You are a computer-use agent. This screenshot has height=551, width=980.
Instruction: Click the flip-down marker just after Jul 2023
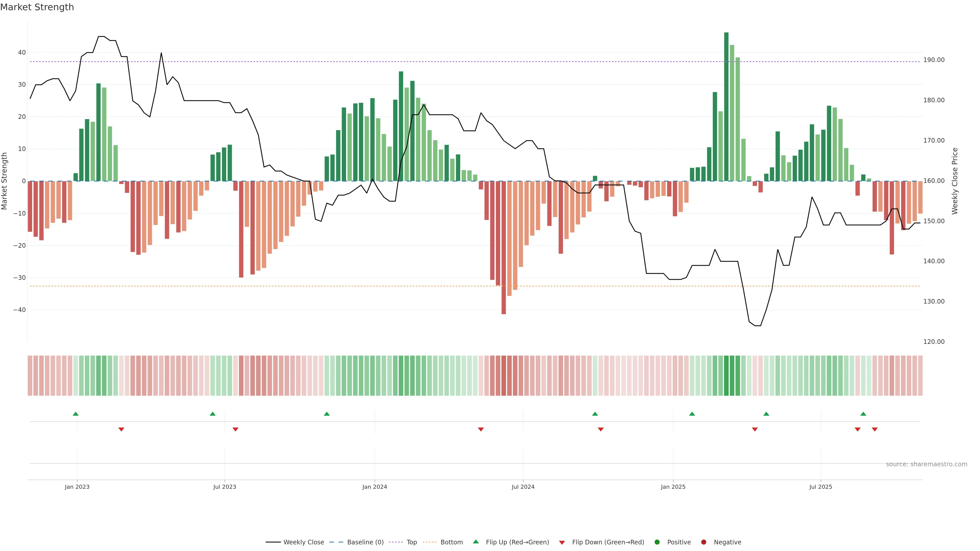236,429
